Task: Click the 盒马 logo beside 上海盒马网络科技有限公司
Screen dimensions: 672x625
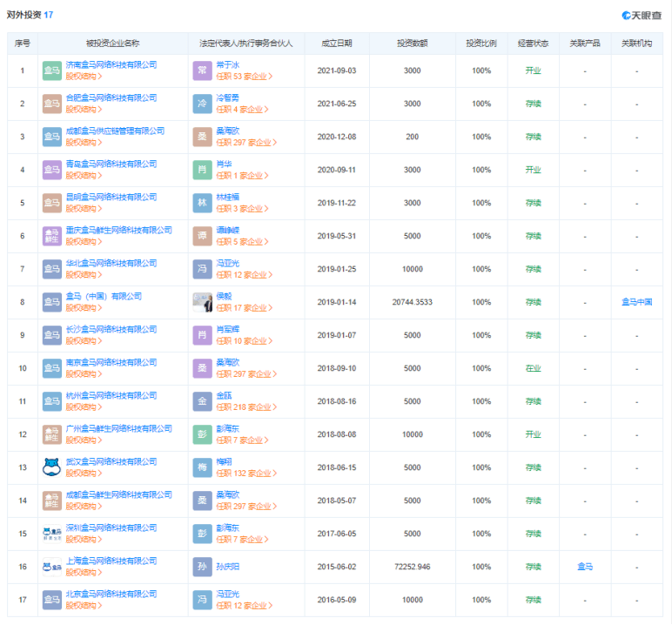Action: pos(52,567)
